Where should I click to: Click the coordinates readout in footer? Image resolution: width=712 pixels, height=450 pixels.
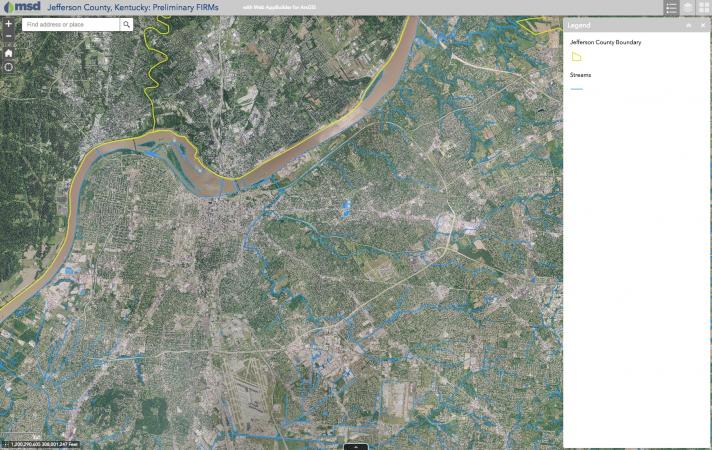pyautogui.click(x=44, y=444)
